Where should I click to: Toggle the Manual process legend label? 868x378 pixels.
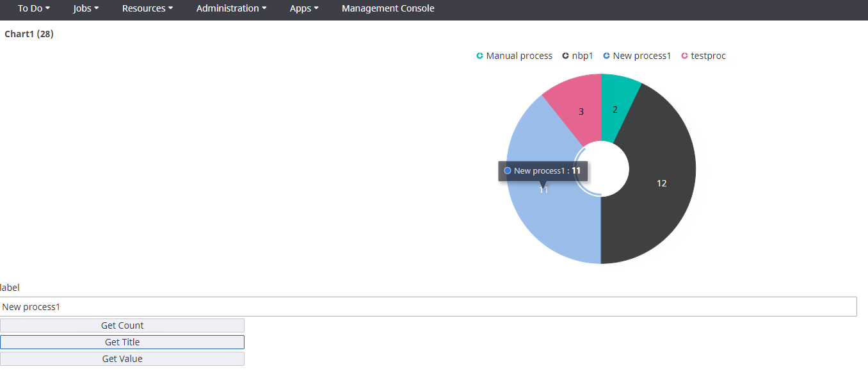519,56
